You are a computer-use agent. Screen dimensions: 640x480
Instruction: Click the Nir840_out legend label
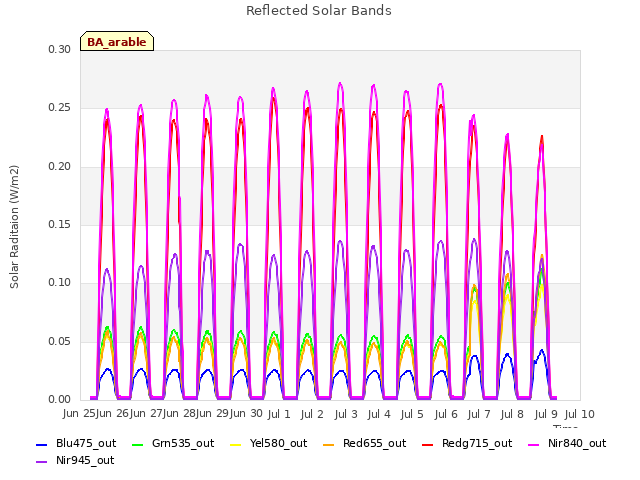coord(577,443)
